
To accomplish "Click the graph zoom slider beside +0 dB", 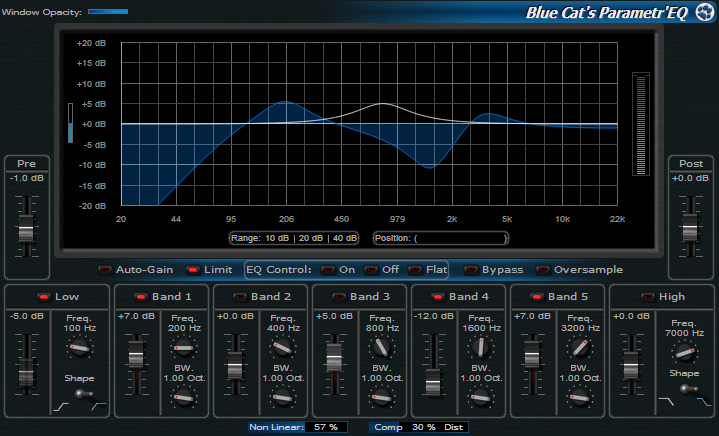I will tap(71, 123).
